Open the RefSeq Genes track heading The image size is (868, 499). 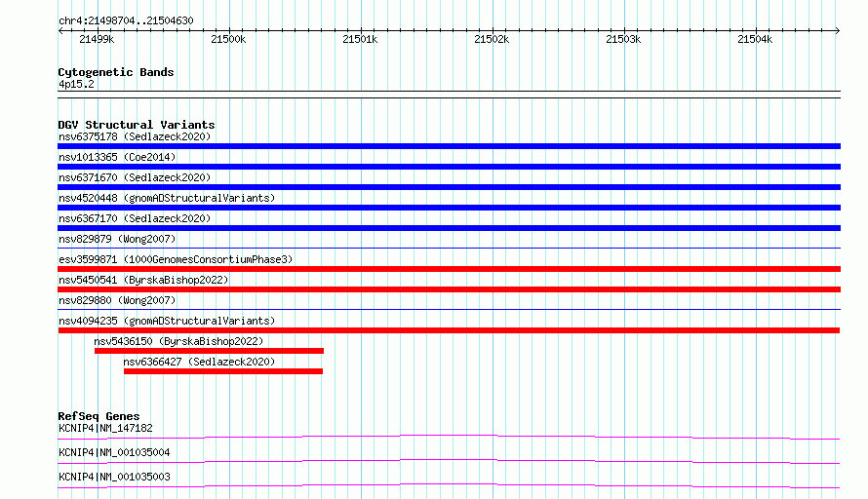click(99, 416)
